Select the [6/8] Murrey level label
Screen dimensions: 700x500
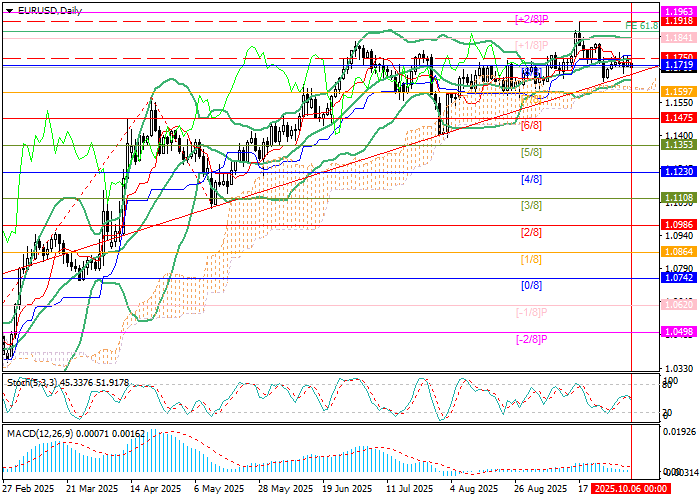pyautogui.click(x=531, y=126)
